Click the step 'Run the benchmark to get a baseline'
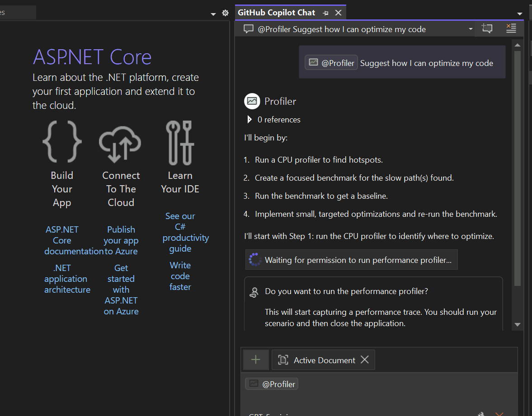Viewport: 532px width, 416px height. (x=321, y=196)
